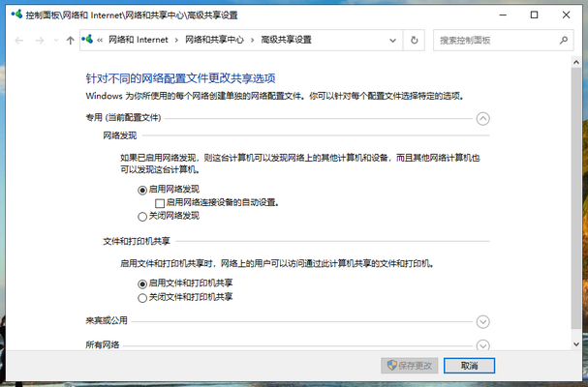Click the 搜索控制面板 search field
This screenshot has height=387, width=588.
click(494, 41)
